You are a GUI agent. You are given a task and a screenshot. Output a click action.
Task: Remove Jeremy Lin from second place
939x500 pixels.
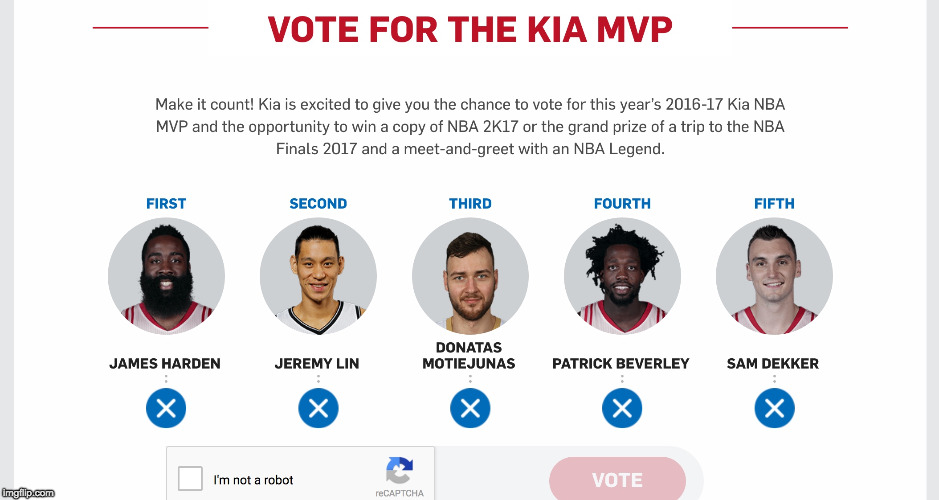318,408
